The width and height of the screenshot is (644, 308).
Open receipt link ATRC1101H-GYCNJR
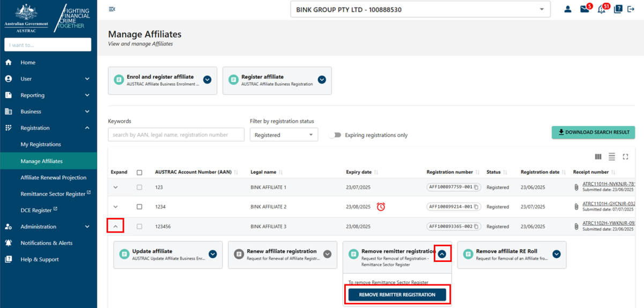(609, 204)
